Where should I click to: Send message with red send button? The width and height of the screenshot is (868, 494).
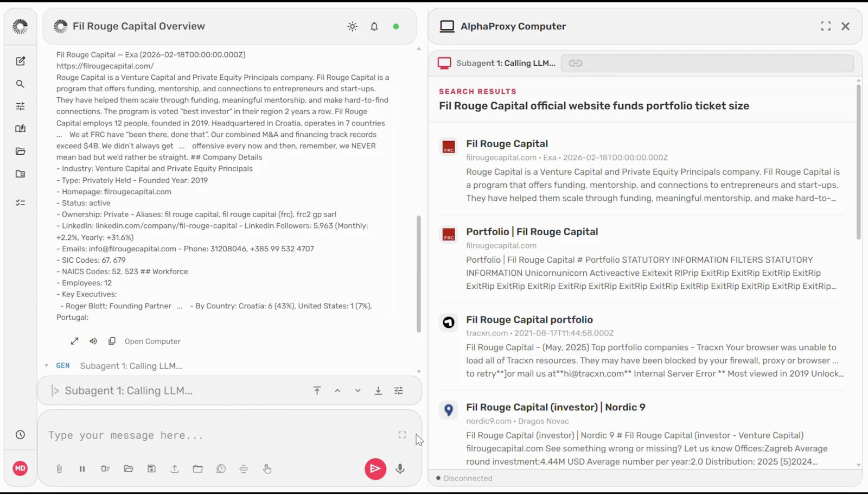pos(375,469)
